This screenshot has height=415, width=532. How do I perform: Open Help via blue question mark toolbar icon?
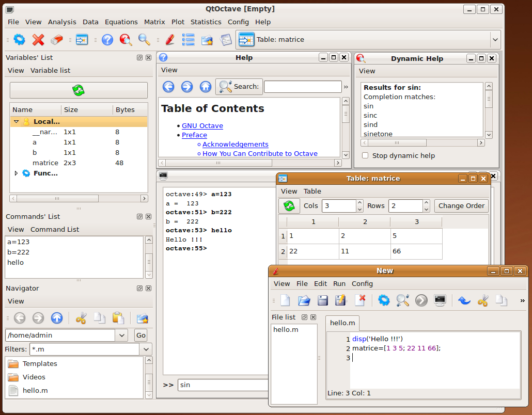click(107, 40)
